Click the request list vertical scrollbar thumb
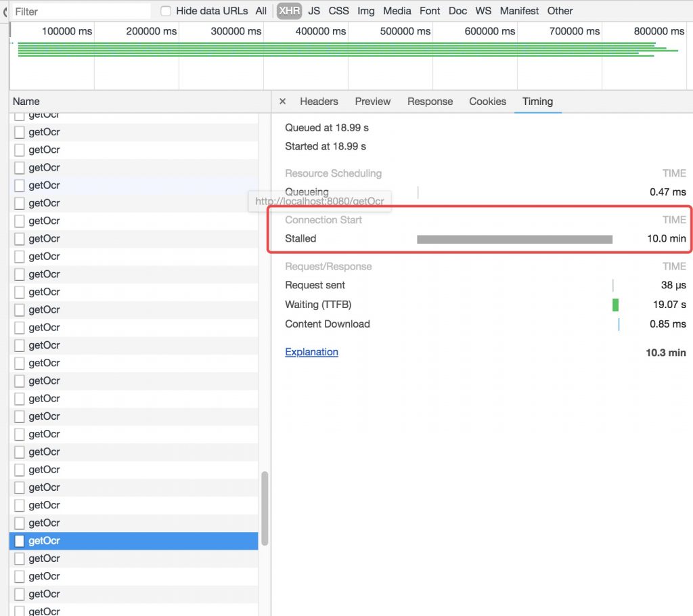The width and height of the screenshot is (693, 616). [x=265, y=508]
